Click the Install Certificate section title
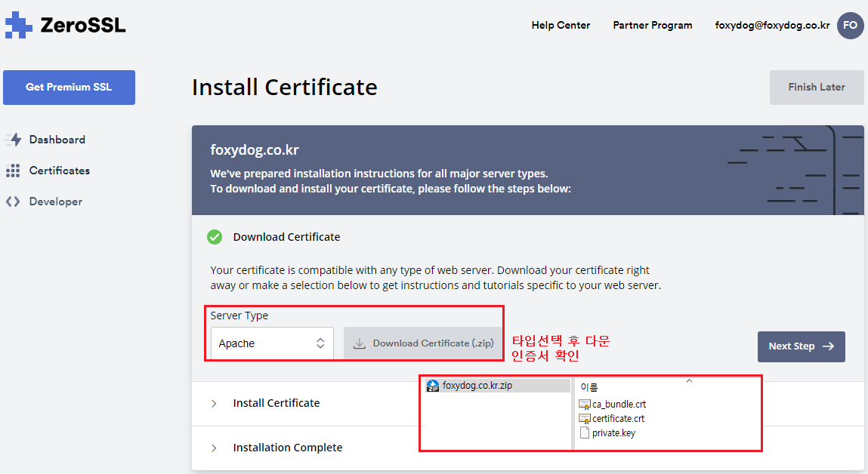Image resolution: width=868 pixels, height=474 pixels. 276,403
